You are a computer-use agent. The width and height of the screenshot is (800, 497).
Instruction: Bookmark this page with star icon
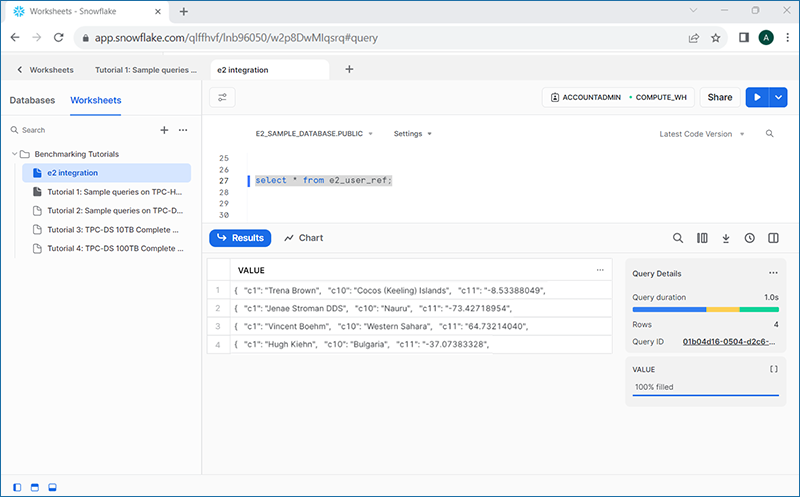point(716,38)
